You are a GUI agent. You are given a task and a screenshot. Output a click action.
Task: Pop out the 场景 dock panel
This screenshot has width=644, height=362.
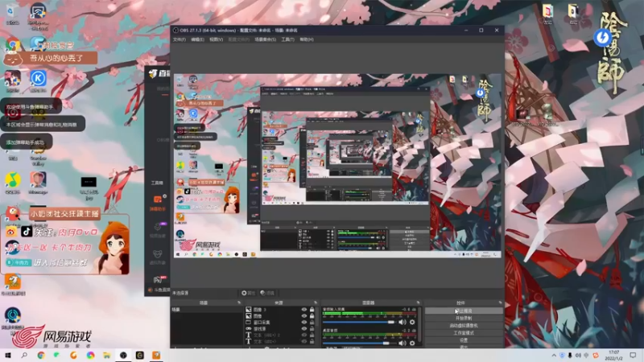(x=239, y=302)
